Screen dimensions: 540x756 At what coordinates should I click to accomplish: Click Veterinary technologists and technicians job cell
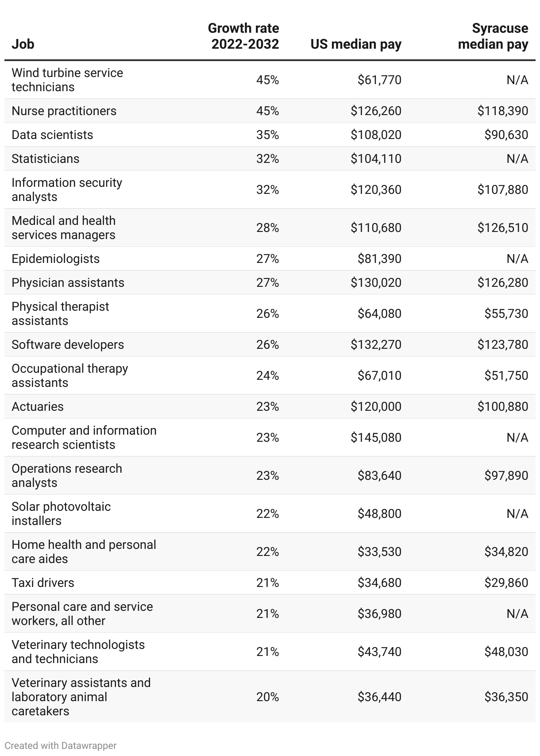78,652
